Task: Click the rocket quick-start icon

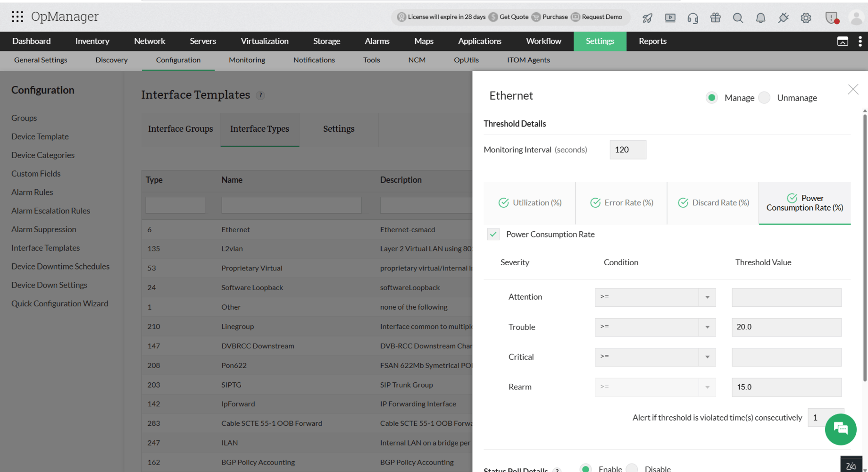Action: pos(647,18)
